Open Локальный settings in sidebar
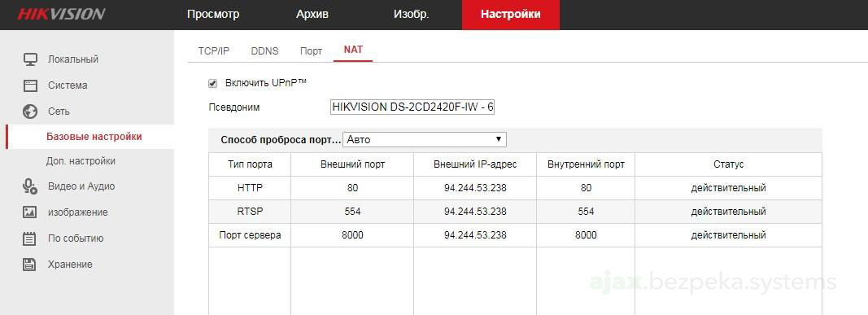The height and width of the screenshot is (315, 868). (x=73, y=59)
